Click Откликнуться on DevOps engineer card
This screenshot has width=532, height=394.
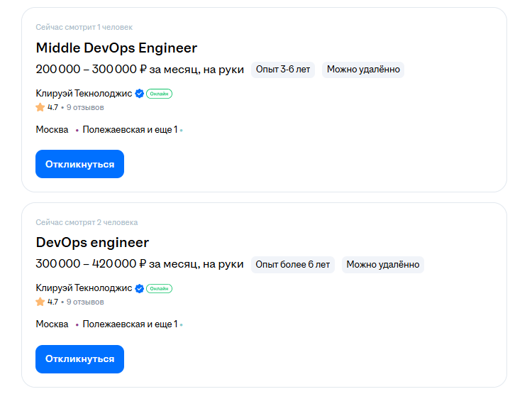(79, 359)
